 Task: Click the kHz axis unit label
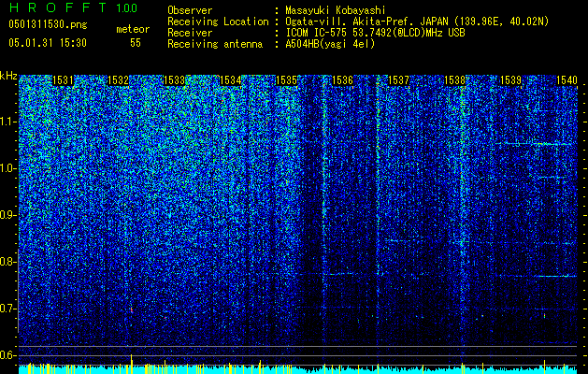click(8, 76)
